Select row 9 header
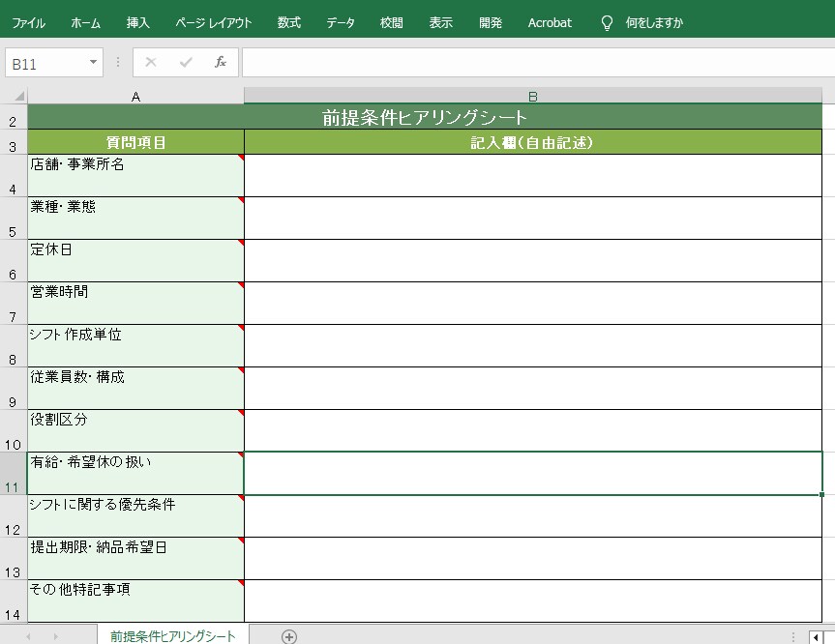 [x=14, y=389]
